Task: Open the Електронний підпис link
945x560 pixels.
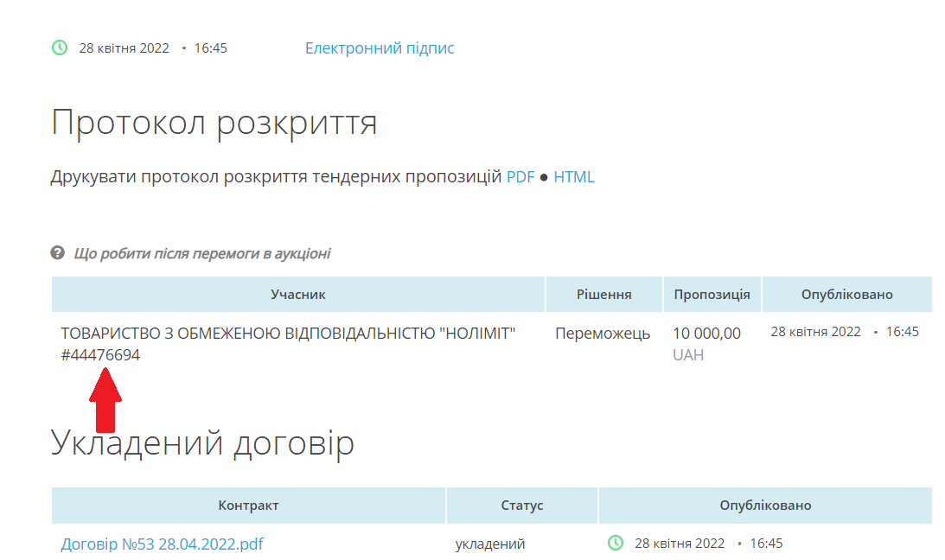Action: pos(379,48)
